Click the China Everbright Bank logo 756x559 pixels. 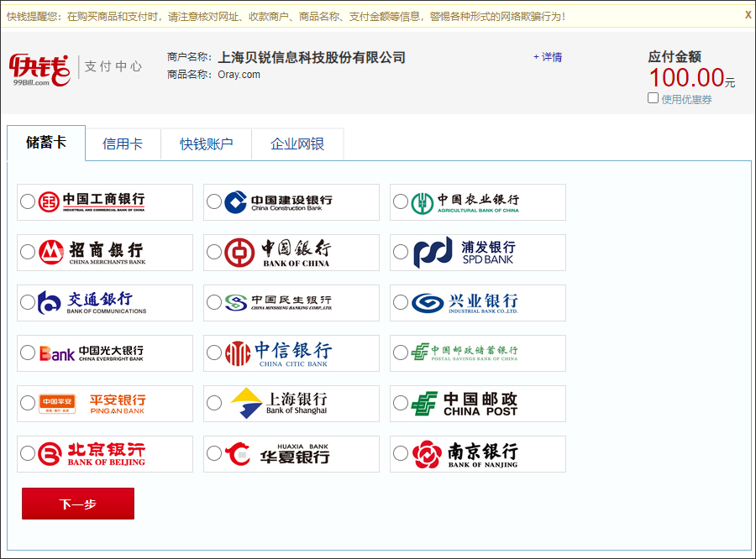point(91,353)
